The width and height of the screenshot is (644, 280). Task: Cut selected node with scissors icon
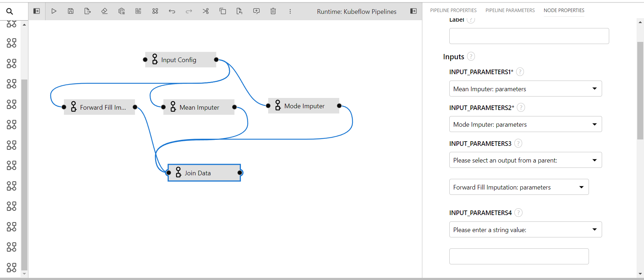click(206, 11)
